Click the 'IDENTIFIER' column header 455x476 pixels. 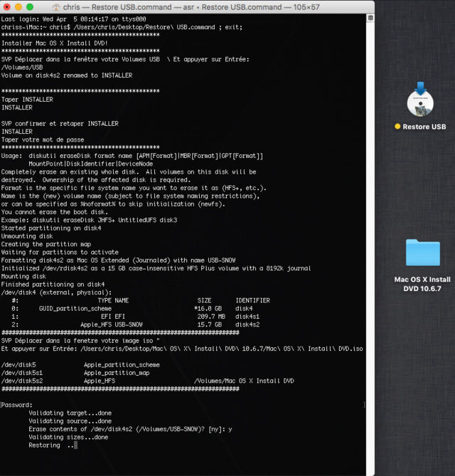[252, 300]
